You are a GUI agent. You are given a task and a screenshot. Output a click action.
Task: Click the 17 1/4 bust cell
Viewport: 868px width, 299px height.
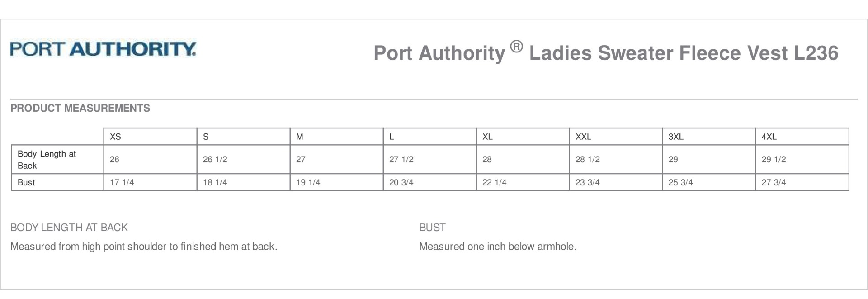(x=122, y=182)
